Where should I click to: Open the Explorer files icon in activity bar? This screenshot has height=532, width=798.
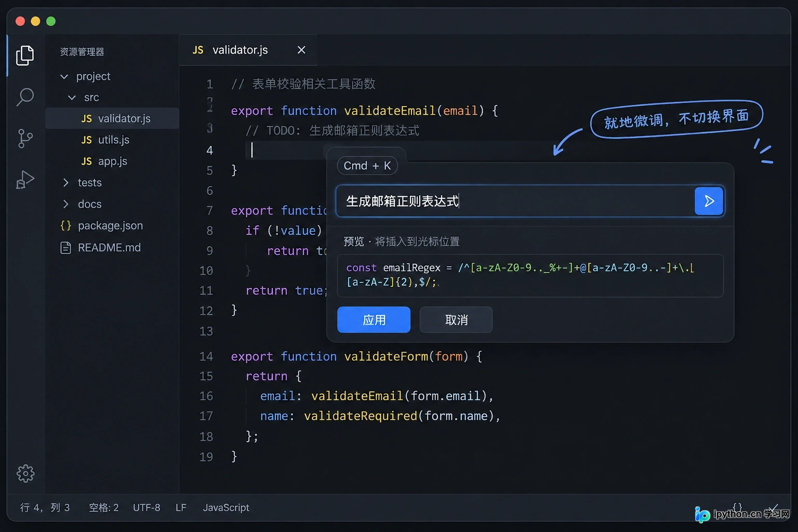pyautogui.click(x=25, y=55)
